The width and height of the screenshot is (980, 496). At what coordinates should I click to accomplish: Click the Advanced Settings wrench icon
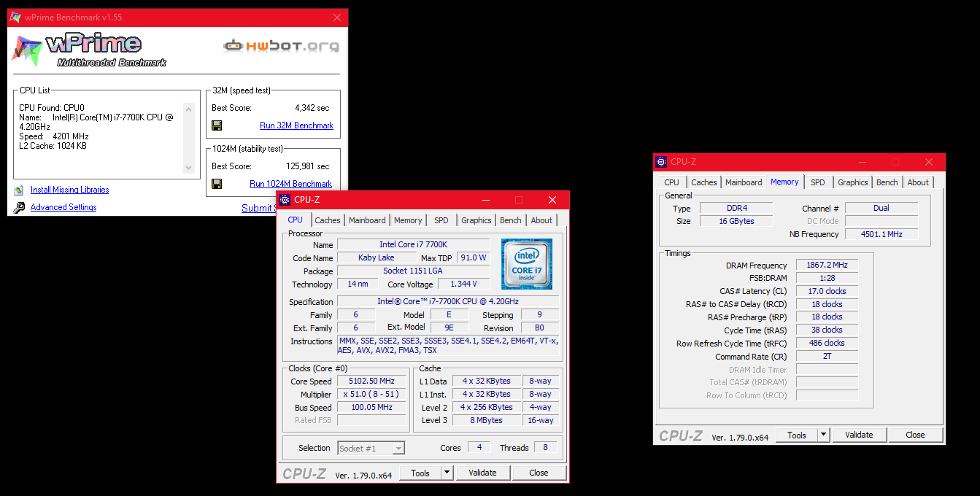tap(18, 207)
